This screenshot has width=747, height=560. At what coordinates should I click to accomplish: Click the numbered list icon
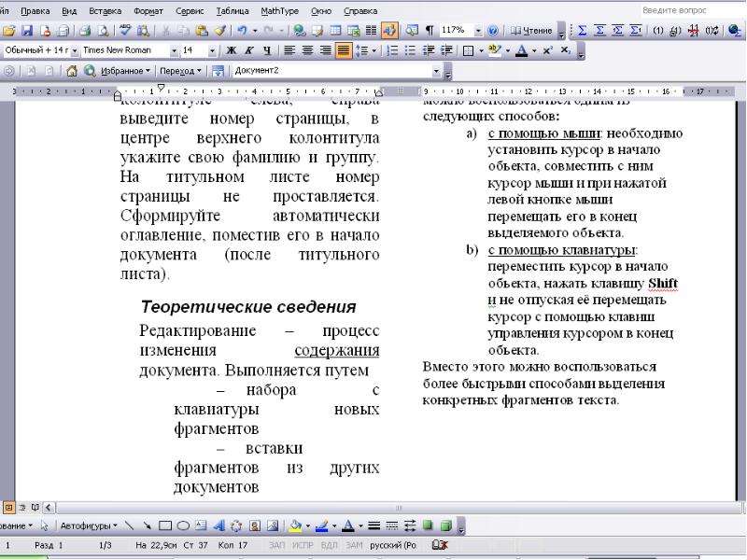392,50
